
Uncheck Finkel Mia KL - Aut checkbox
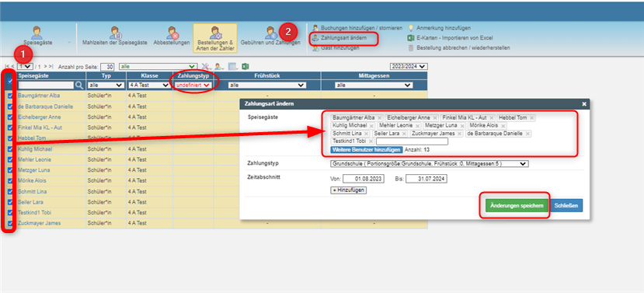tap(10, 127)
